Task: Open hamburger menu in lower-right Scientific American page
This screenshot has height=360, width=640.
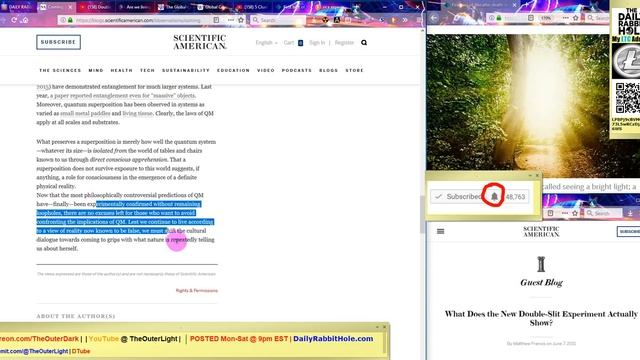Action: tap(440, 231)
